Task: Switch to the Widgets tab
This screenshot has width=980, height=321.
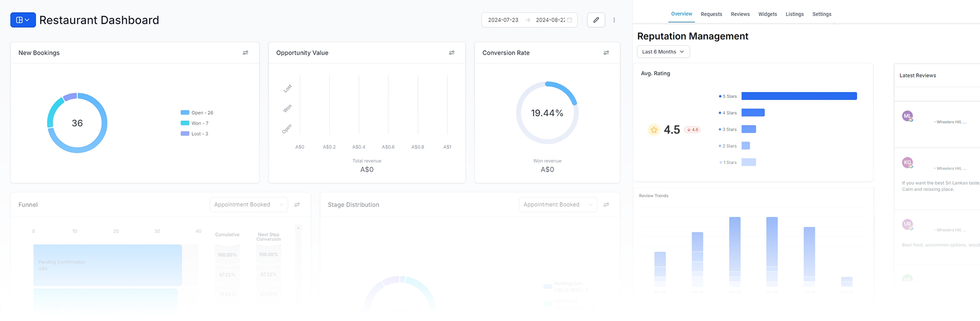Action: [767, 14]
